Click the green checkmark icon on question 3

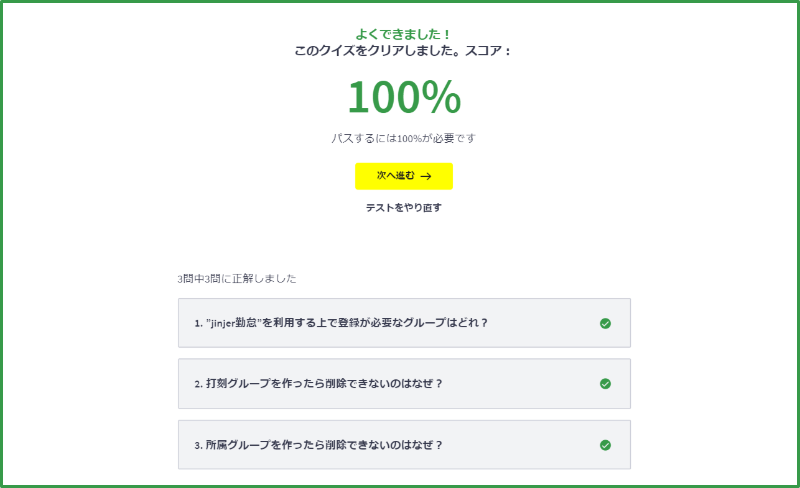point(605,445)
